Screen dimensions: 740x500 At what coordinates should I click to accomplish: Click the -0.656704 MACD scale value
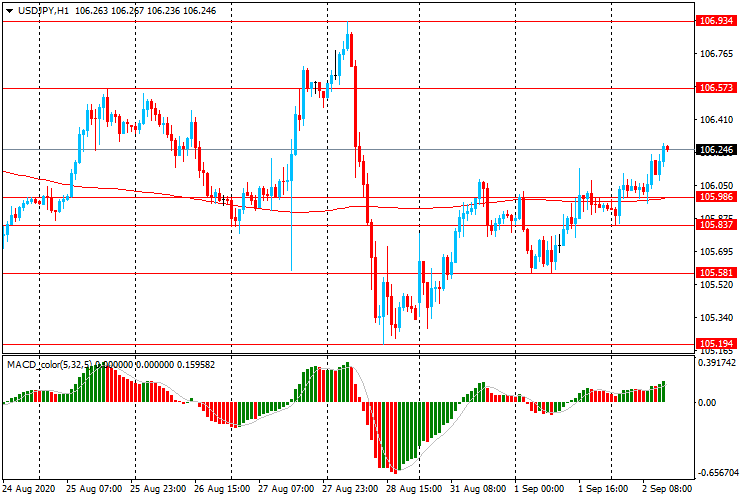coord(716,472)
